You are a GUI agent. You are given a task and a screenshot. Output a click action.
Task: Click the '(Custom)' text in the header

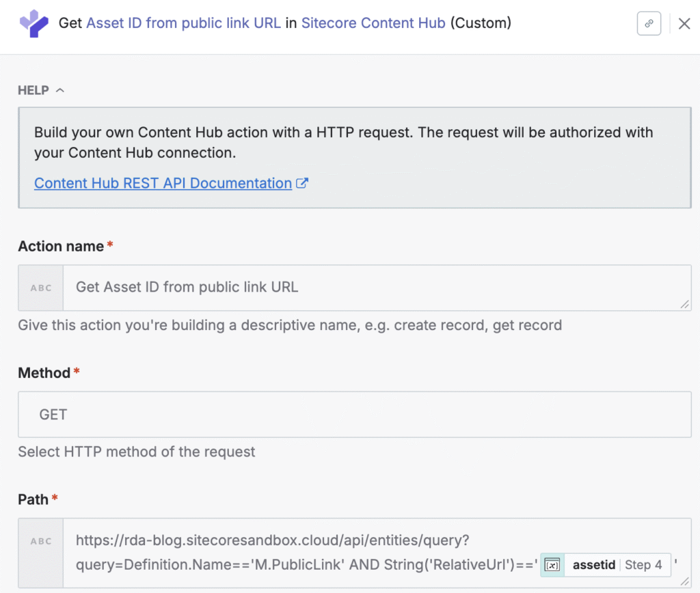[481, 23]
